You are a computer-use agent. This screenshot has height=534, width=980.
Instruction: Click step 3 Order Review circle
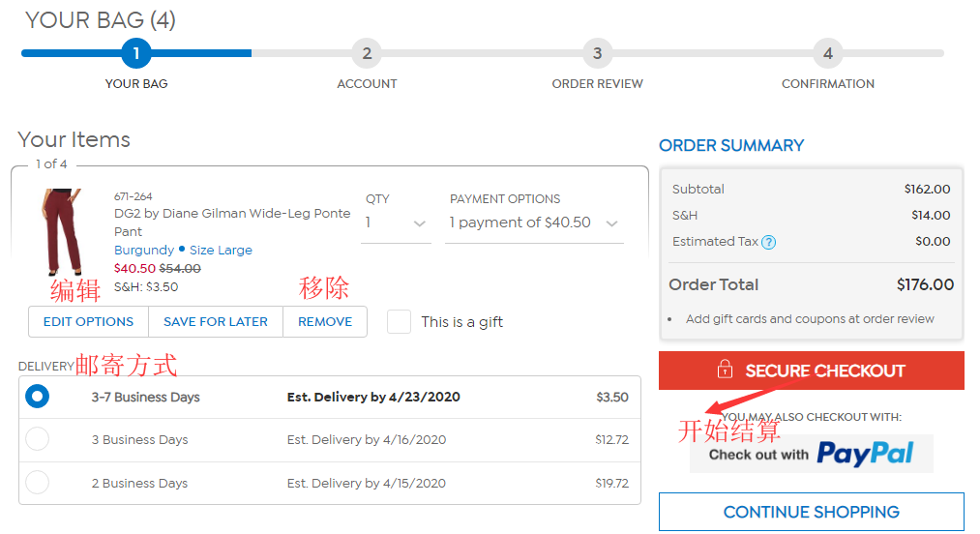(597, 53)
